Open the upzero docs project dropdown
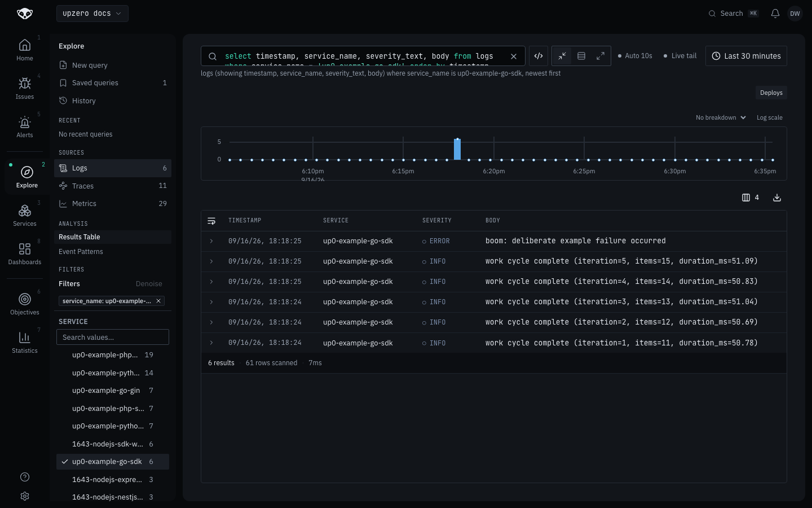Viewport: 812px width, 508px height. coord(92,14)
